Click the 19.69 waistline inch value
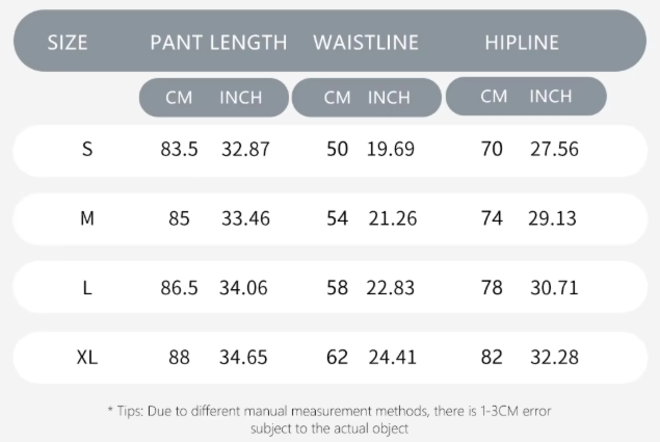660x442 pixels. (392, 150)
